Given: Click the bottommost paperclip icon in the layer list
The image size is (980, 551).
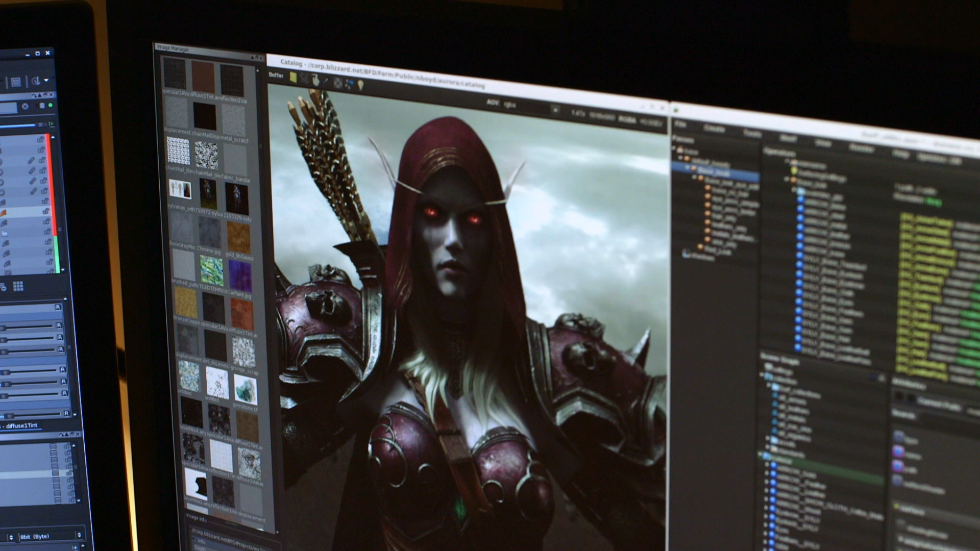Looking at the screenshot, I should click(33, 191).
